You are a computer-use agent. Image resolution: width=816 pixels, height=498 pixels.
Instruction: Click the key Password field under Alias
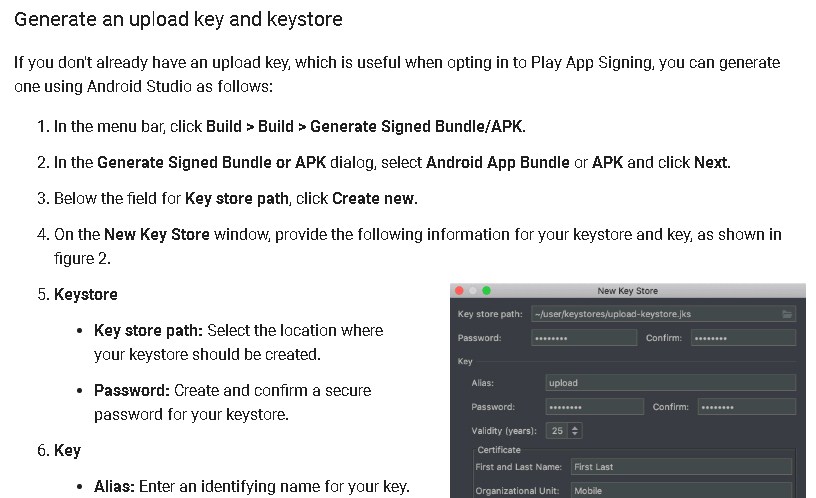tap(594, 406)
